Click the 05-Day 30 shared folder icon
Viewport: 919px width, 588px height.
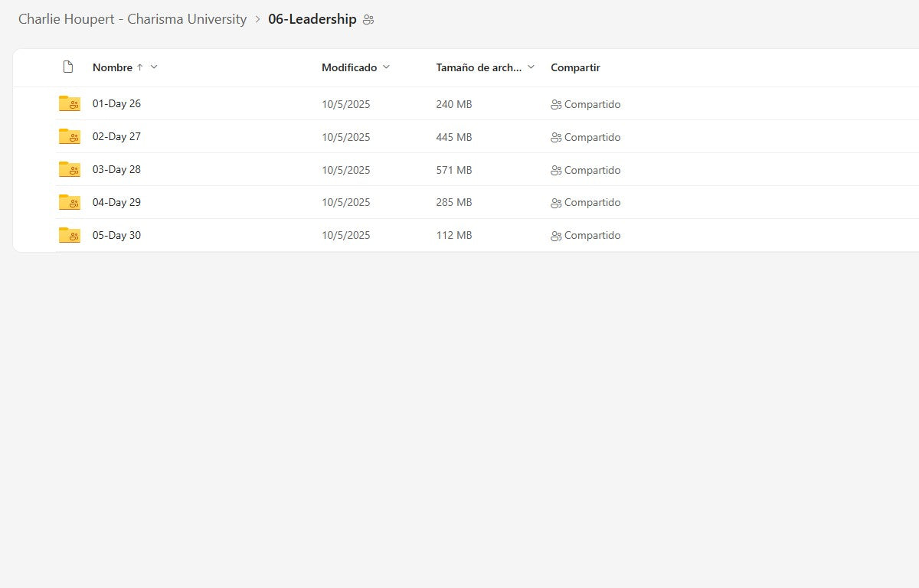[x=69, y=236]
